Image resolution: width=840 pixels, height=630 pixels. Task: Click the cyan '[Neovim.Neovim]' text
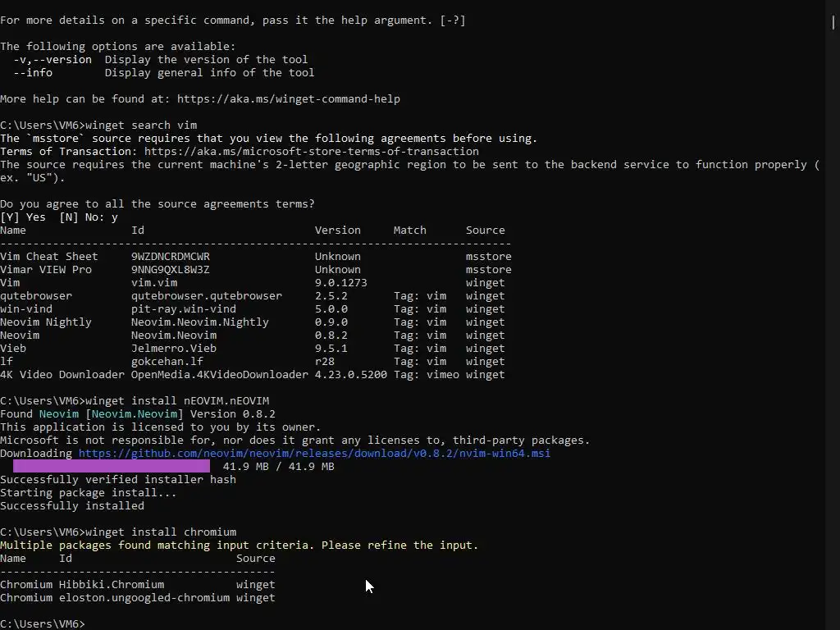tap(135, 414)
